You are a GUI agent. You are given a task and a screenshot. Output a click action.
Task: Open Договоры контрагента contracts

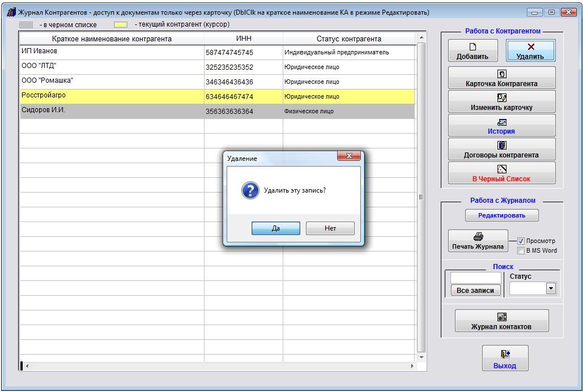tap(501, 150)
